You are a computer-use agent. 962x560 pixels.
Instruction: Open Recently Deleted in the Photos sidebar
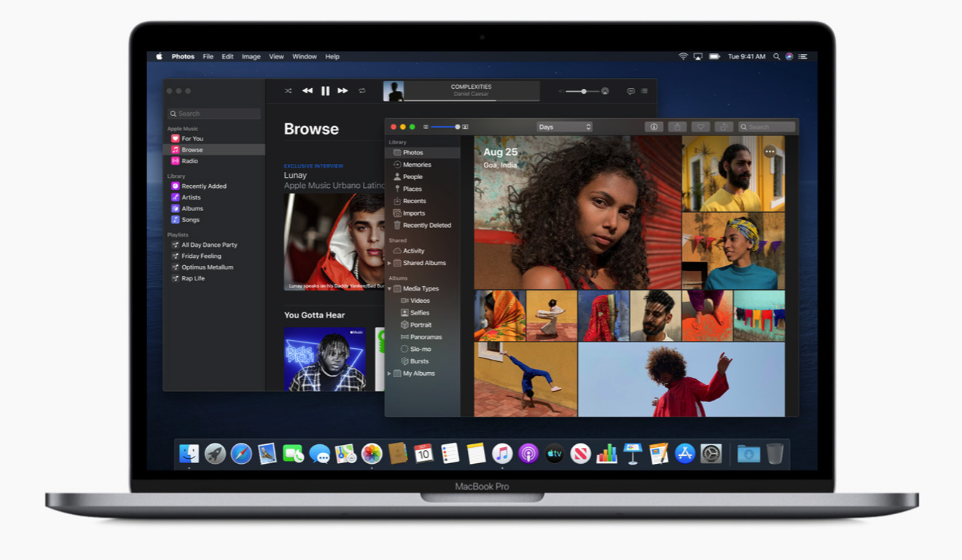423,225
